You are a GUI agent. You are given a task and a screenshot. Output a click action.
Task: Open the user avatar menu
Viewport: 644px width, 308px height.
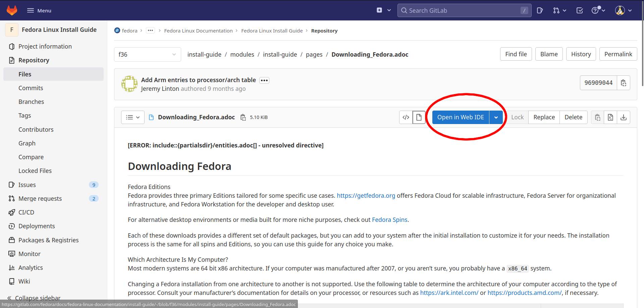(623, 10)
